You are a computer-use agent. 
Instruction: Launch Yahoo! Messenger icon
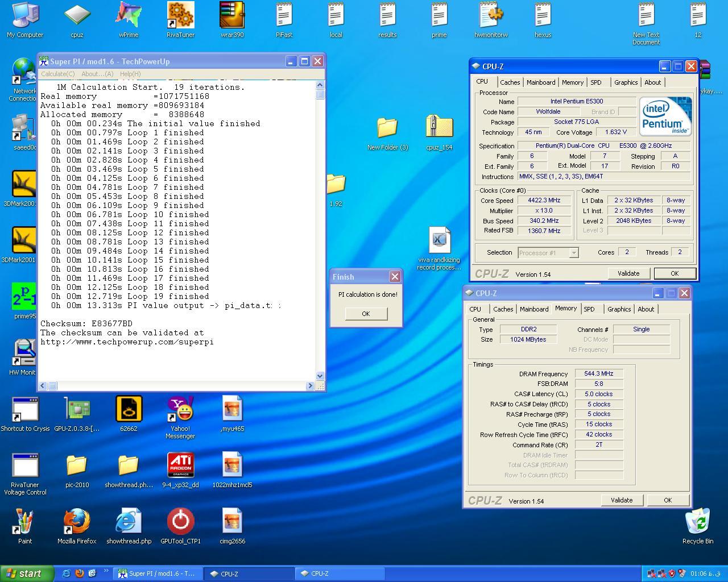180,417
